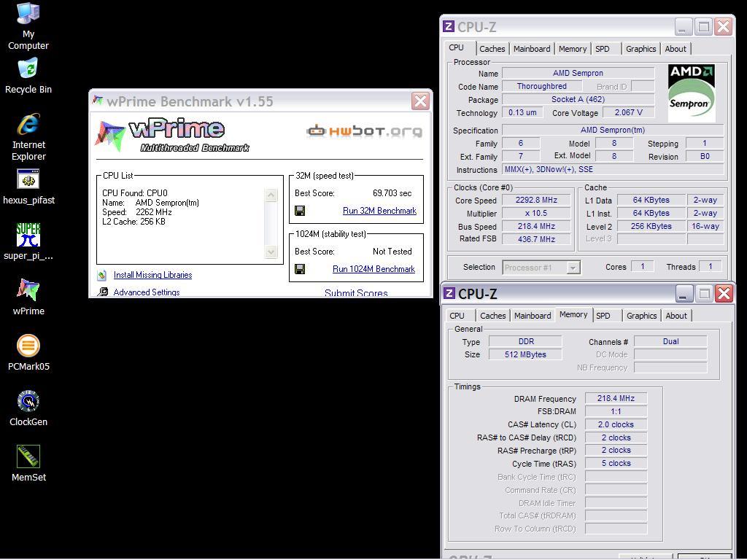Click the DRAM Frequency value field
This screenshot has height=560, width=747.
coord(616,398)
